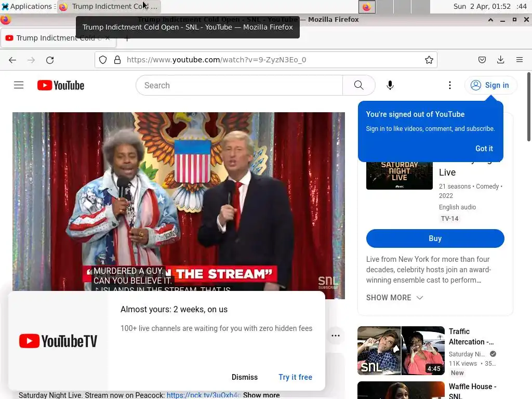Open the Waffle House SNL video title

point(472,391)
